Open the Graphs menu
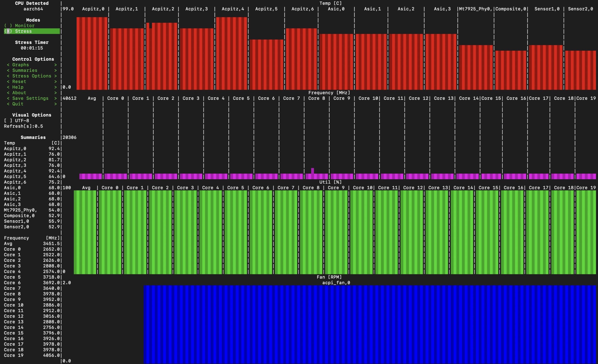 click(x=20, y=65)
